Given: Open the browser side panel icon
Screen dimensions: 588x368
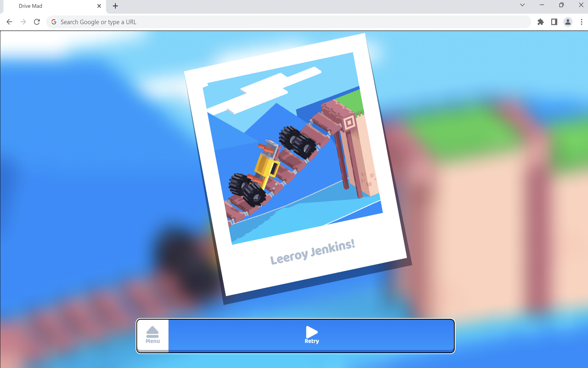Looking at the screenshot, I should coord(554,22).
